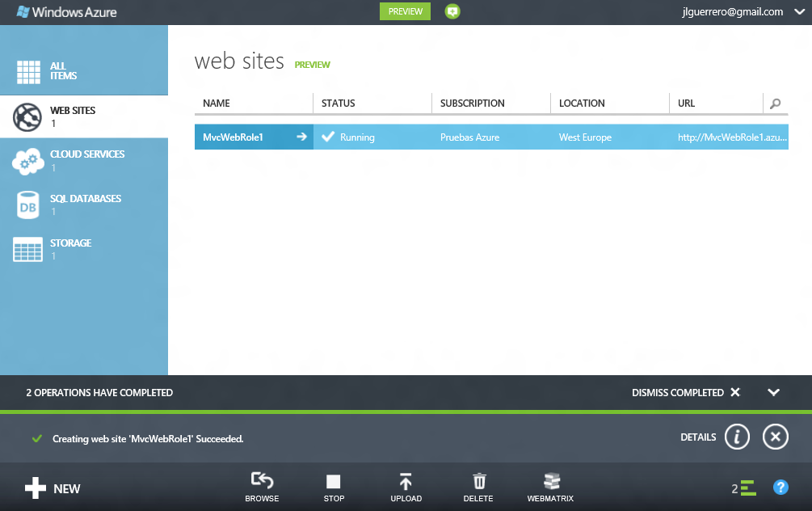
Task: Click the green feedback icon in top bar
Action: [x=452, y=11]
